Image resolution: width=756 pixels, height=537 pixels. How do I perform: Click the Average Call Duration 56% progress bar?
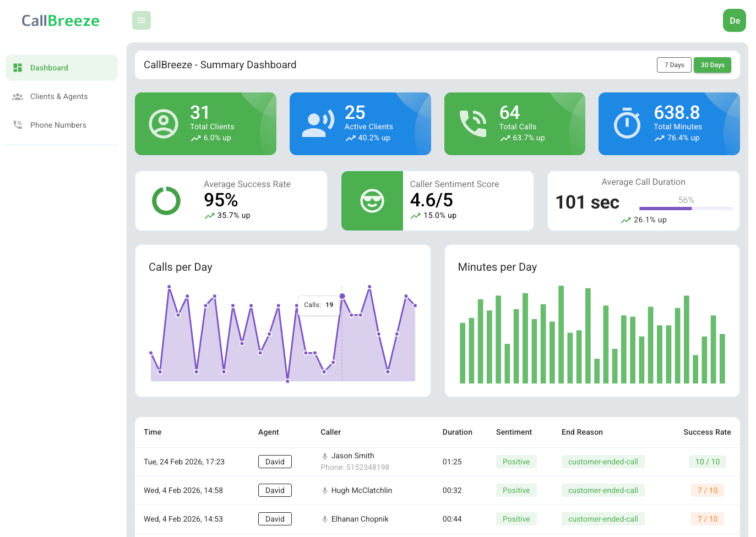click(x=686, y=209)
